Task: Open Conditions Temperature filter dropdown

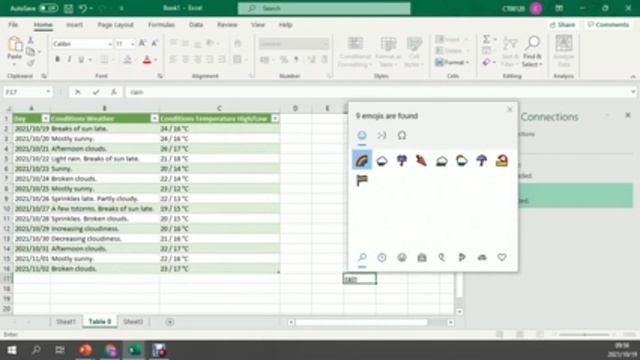Action: click(x=275, y=119)
